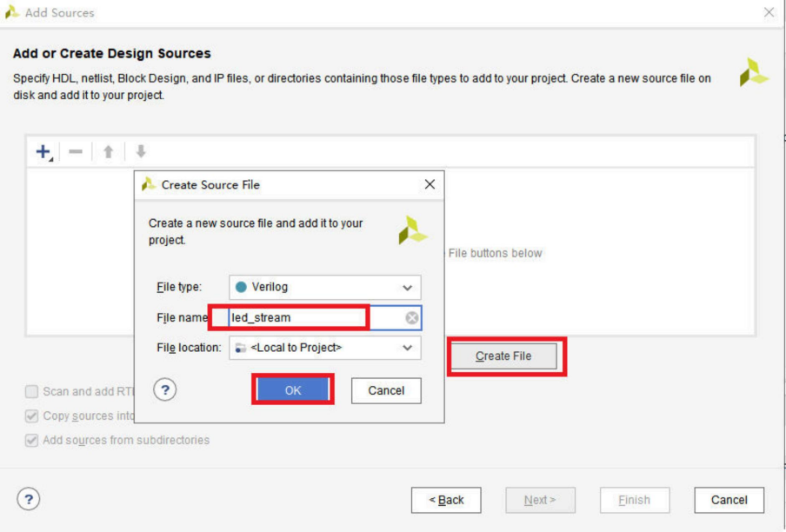The image size is (786, 532).
Task: Toggle Add sources from subdirectories checkbox
Action: click(x=32, y=441)
